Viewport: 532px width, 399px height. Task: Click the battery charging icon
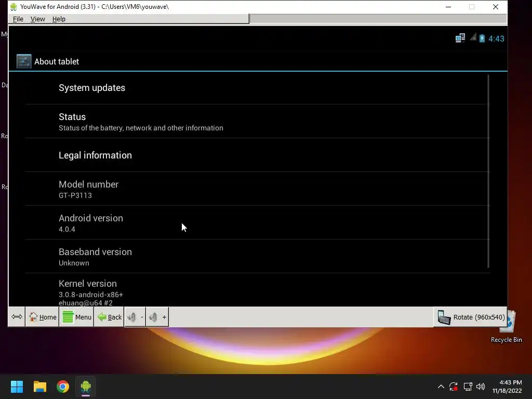(x=482, y=38)
